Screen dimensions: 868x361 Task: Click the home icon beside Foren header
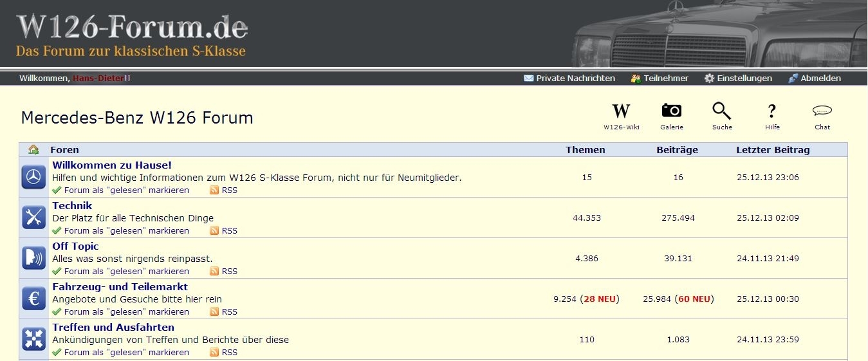coord(34,149)
